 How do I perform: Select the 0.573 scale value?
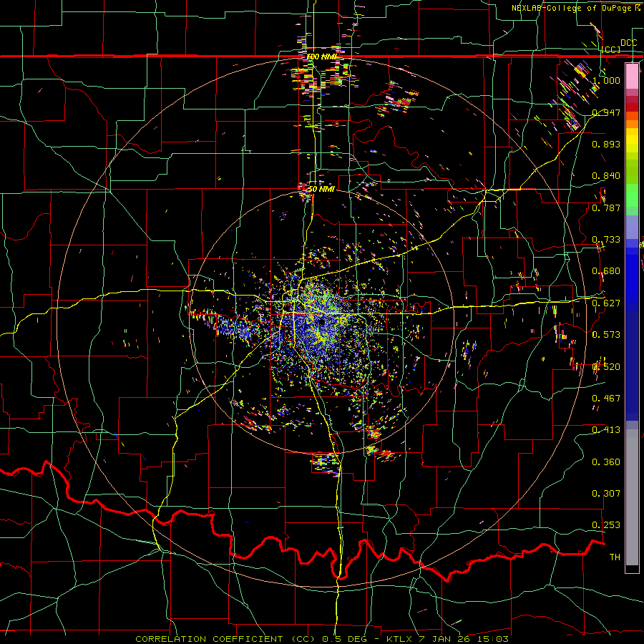(606, 335)
